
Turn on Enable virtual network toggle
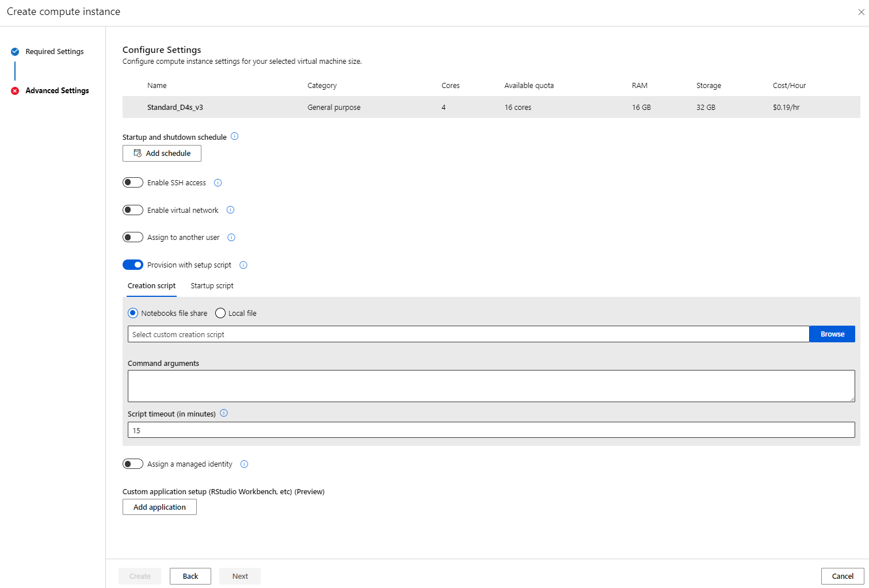(x=133, y=210)
